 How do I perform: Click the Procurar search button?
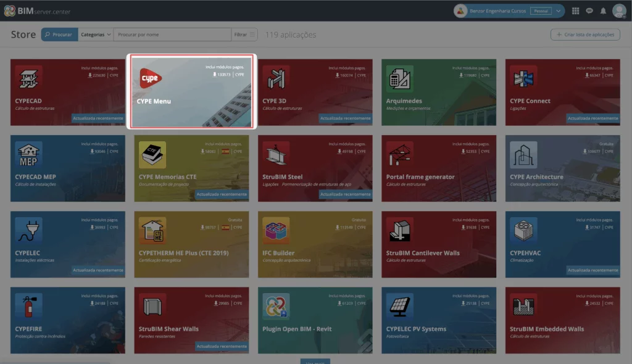tap(59, 35)
